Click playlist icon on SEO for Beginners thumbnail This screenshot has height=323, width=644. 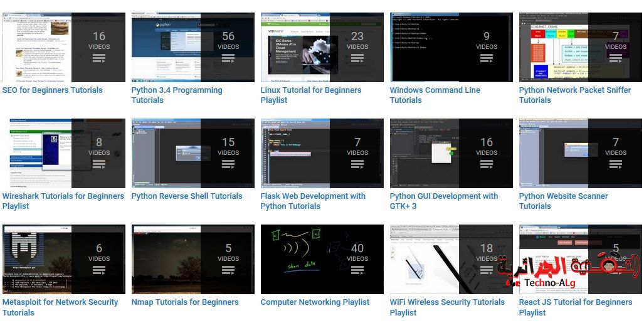click(98, 58)
